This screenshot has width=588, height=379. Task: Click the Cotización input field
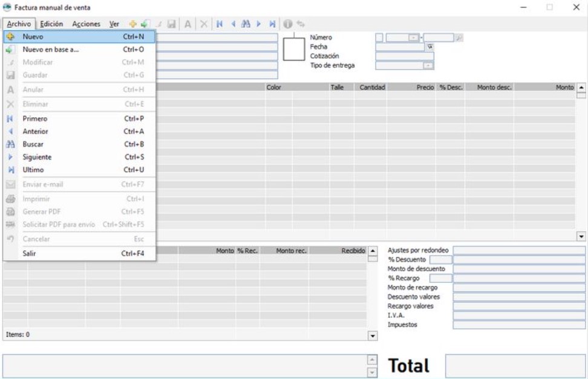coord(405,56)
